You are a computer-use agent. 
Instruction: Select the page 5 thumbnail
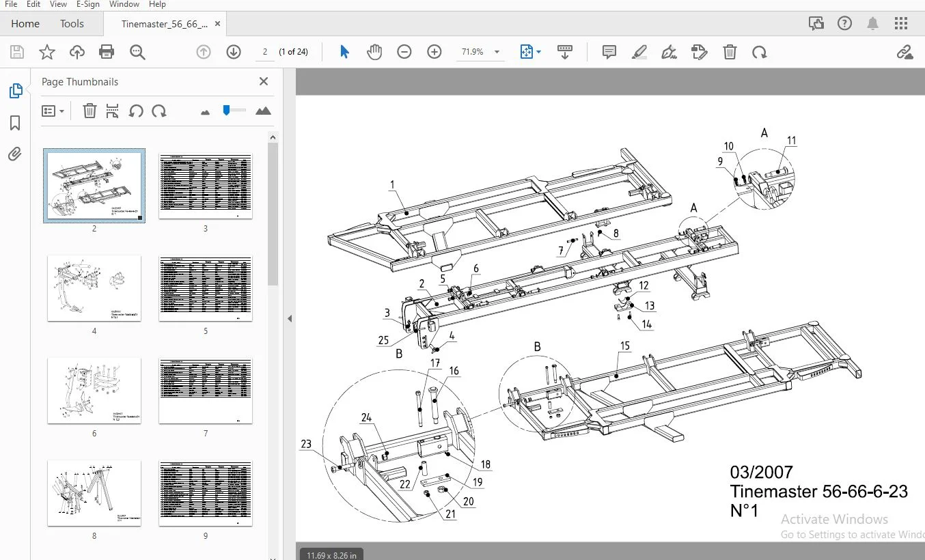[x=206, y=288]
